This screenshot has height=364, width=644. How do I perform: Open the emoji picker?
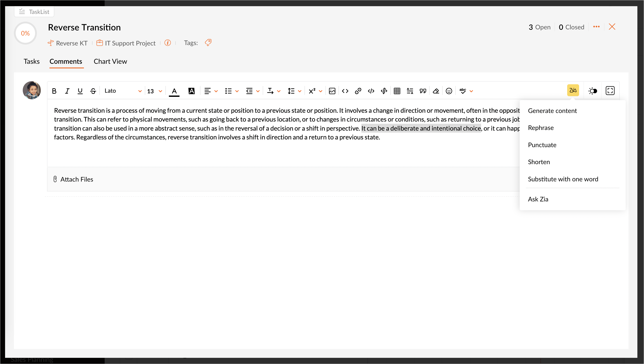(x=449, y=91)
